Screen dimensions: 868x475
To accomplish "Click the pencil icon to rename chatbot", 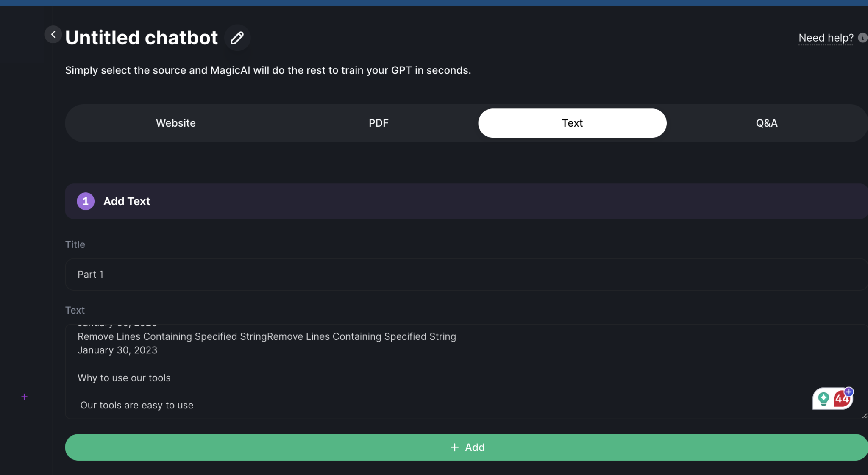I will pos(237,38).
